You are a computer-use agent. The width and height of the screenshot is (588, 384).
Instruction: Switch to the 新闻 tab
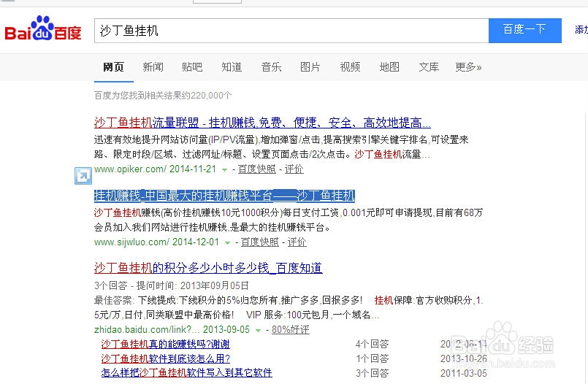click(x=153, y=67)
